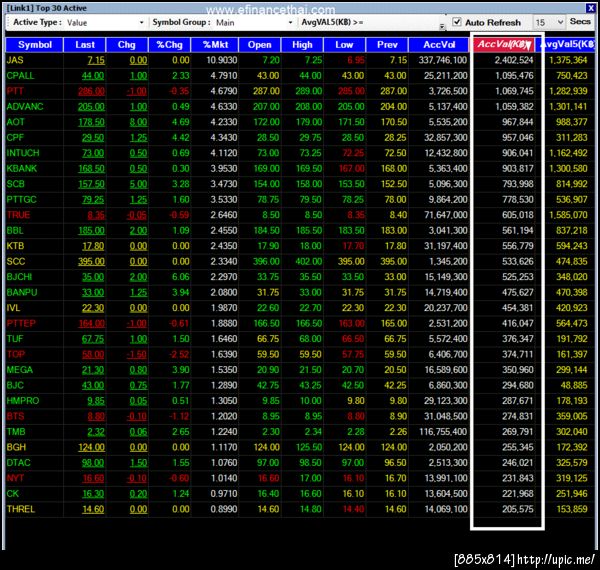Image resolution: width=600 pixels, height=570 pixels.
Task: Click TRUE AvgVal5 value 1,585,070
Action: click(568, 215)
